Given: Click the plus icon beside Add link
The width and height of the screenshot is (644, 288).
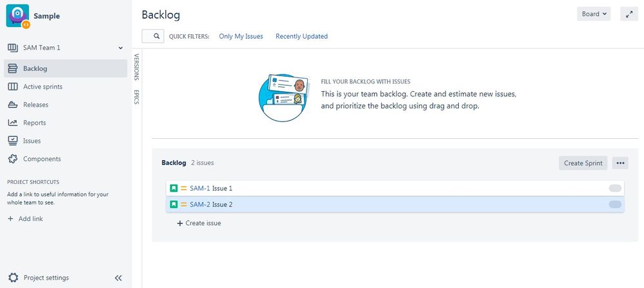Looking at the screenshot, I should pyautogui.click(x=11, y=219).
